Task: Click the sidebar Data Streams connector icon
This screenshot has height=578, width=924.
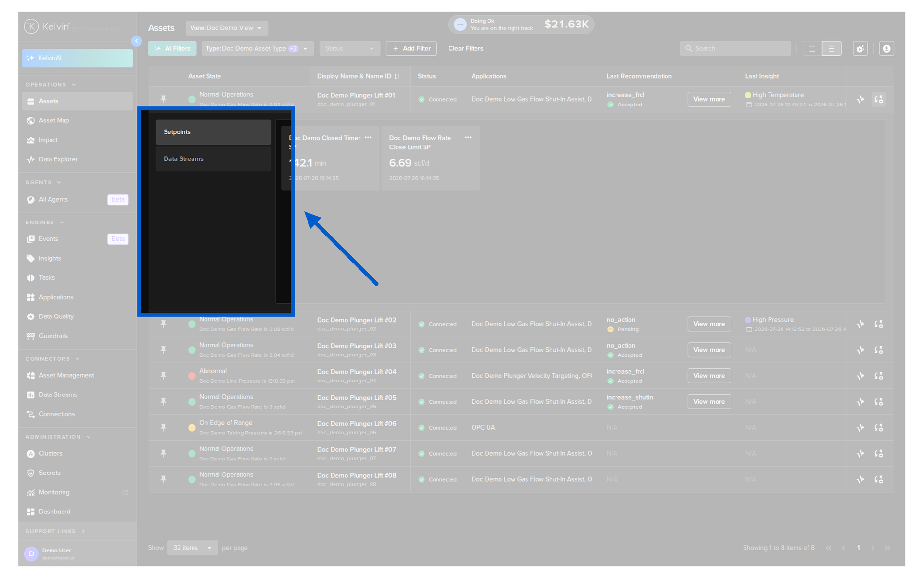Action: pos(31,394)
